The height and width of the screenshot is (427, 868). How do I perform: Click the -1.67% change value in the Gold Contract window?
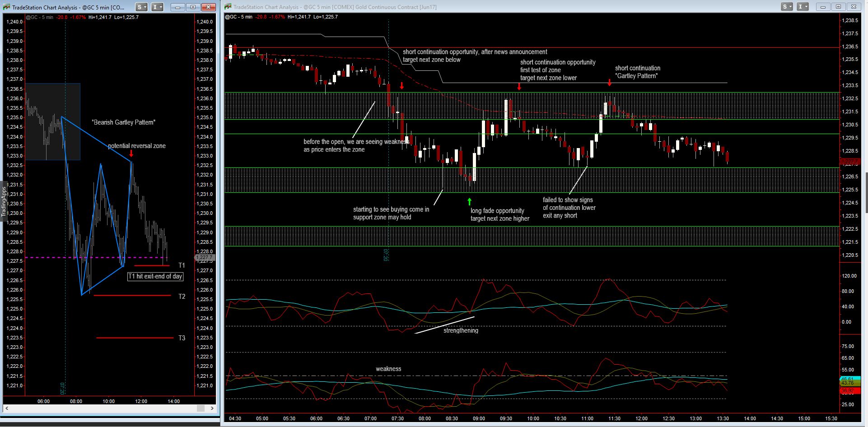coord(276,17)
